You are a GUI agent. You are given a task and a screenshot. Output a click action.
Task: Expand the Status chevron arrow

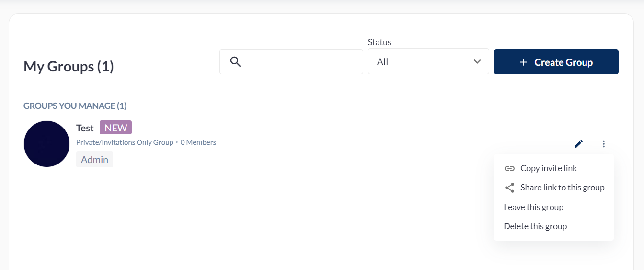point(477,62)
